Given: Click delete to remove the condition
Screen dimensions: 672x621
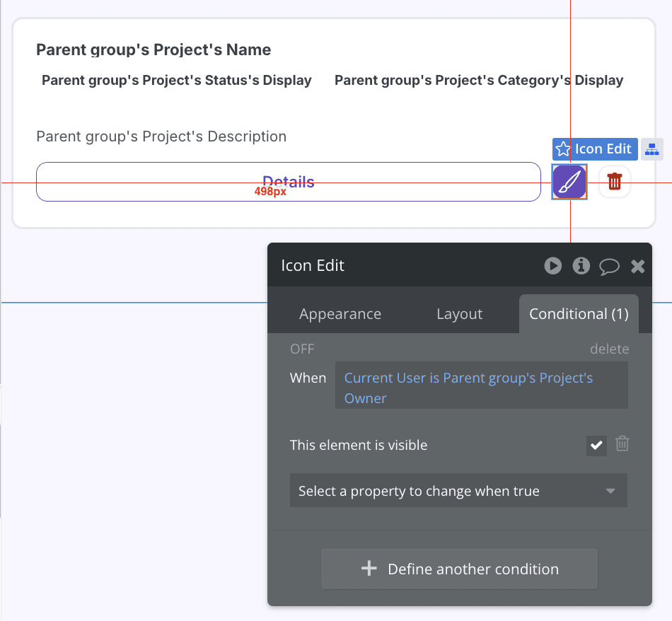Looking at the screenshot, I should coord(610,349).
